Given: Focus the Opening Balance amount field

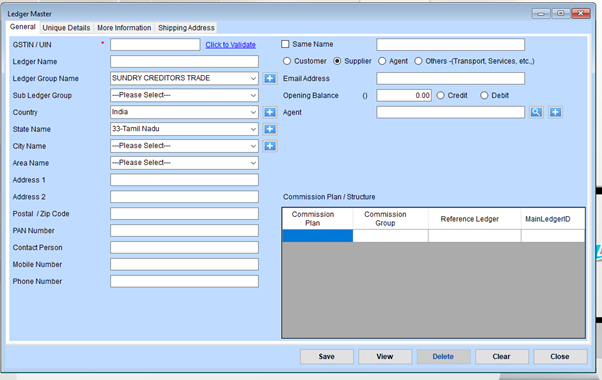Looking at the screenshot, I should pos(404,95).
